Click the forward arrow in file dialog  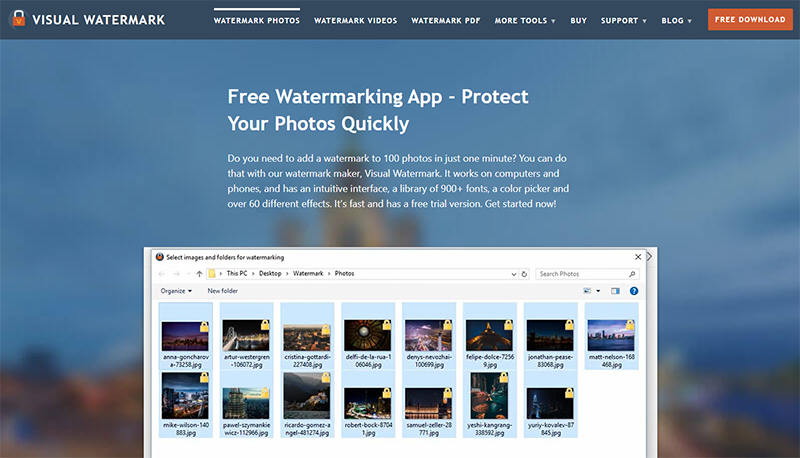click(x=177, y=274)
